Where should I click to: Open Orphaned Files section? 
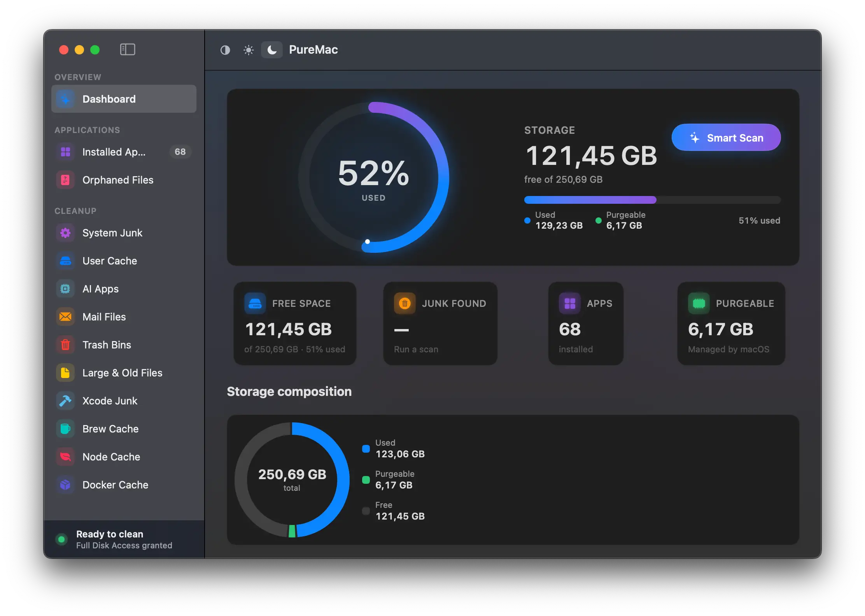pyautogui.click(x=124, y=180)
